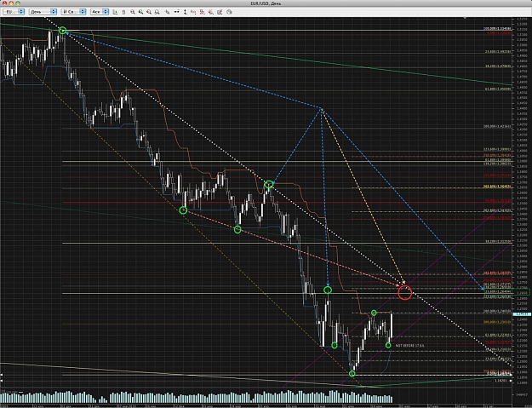
Task: Click the current price marker on axis
Action: coord(522,314)
